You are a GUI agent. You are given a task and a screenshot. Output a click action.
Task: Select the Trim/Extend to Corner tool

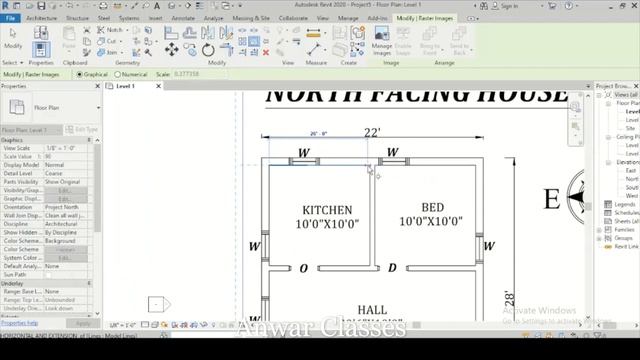click(x=226, y=50)
